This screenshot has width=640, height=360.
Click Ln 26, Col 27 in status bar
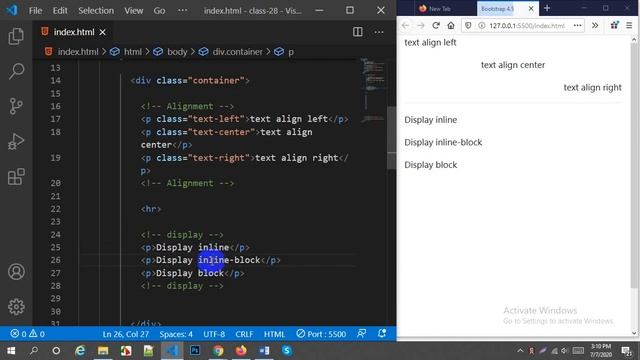[x=126, y=334]
